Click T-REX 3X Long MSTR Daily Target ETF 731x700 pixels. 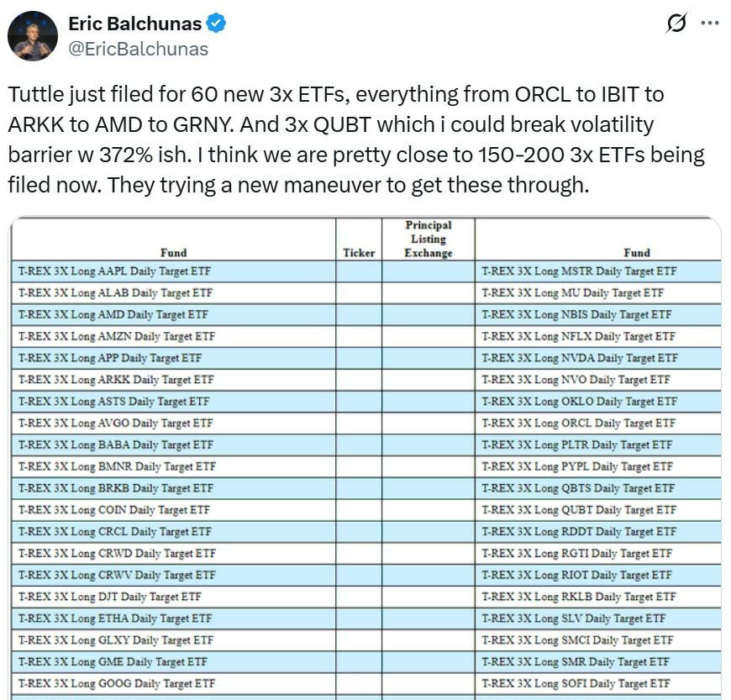coord(579,271)
